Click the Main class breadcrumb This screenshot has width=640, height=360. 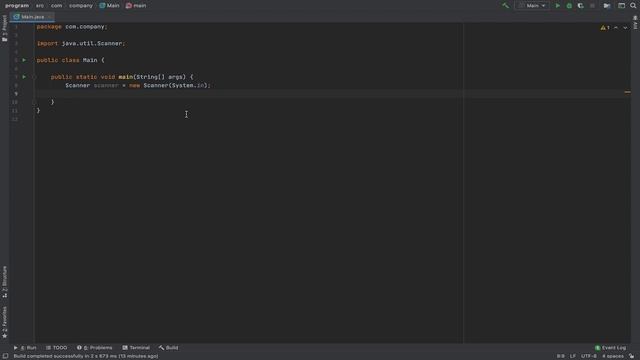pyautogui.click(x=109, y=6)
